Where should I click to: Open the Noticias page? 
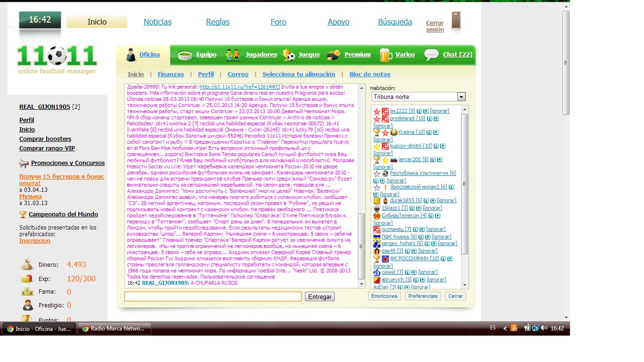tap(157, 22)
